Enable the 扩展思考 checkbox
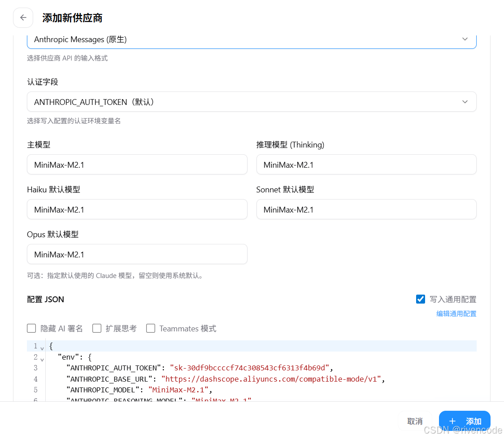Image resolution: width=504 pixels, height=439 pixels. [x=97, y=328]
